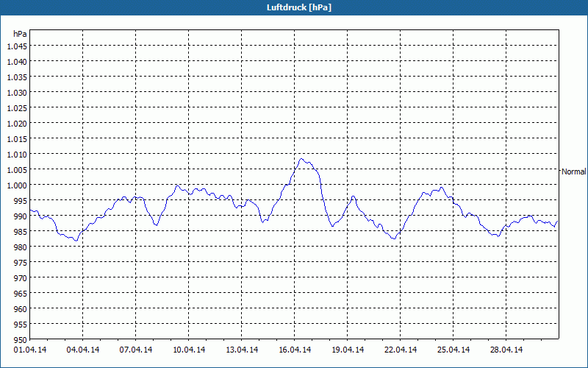
Task: Click the 950 y-axis label
Action: click(x=21, y=340)
